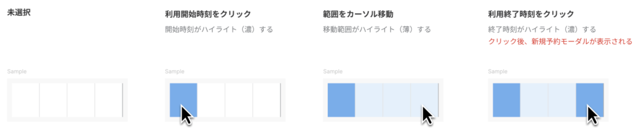Click third white cell in 利用開始時刻をクリック sample
The image size is (644, 135).
239,100
